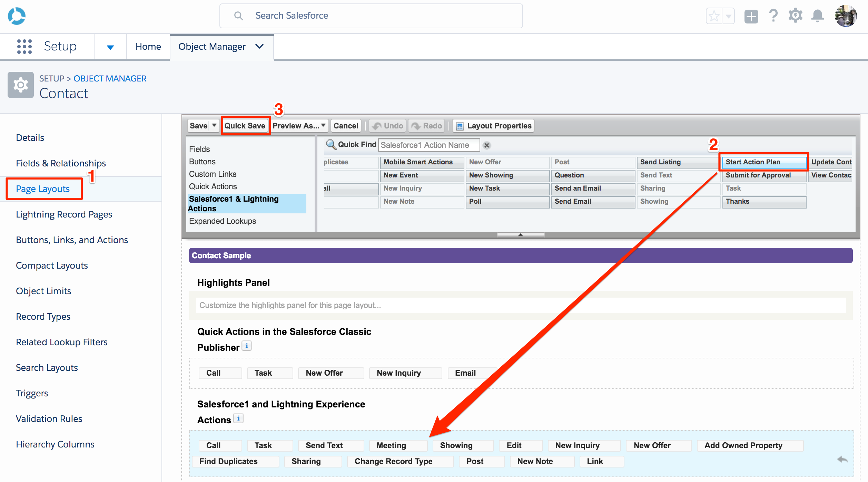
Task: Open Search Layouts
Action: click(x=47, y=368)
